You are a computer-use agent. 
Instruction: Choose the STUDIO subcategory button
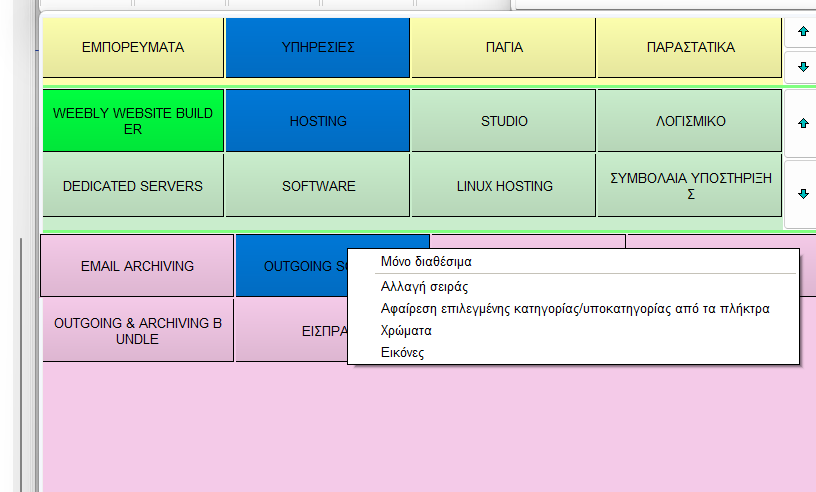click(504, 121)
